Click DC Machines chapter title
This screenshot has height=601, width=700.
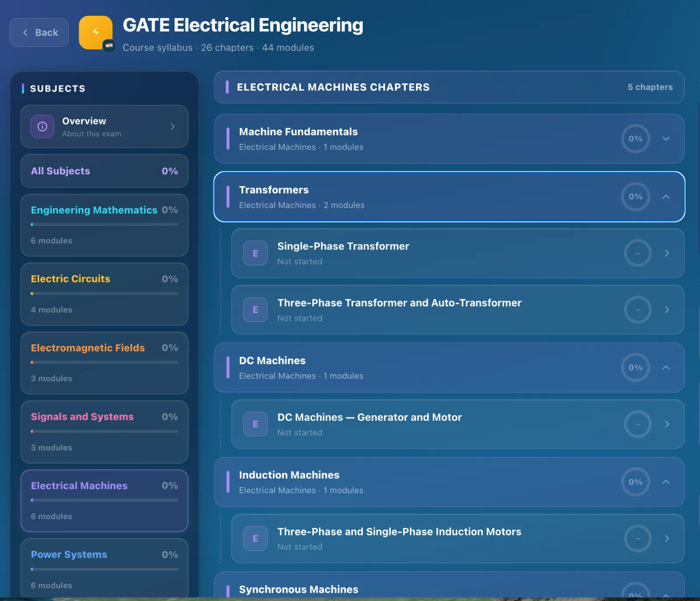[272, 361]
